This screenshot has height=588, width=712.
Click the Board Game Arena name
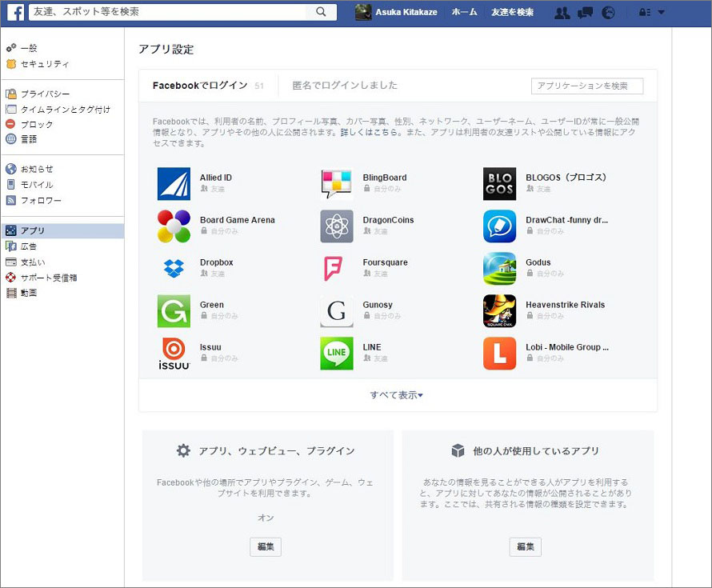(x=238, y=220)
